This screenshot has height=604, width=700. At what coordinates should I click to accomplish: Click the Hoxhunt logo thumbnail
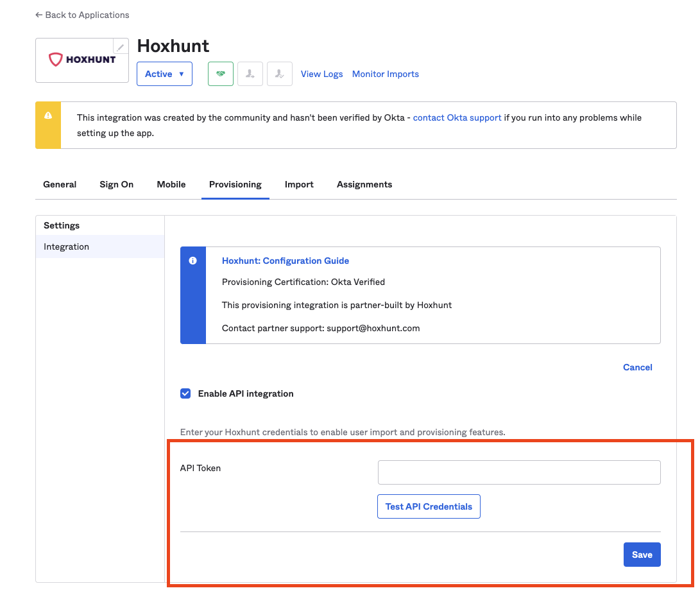tap(82, 60)
